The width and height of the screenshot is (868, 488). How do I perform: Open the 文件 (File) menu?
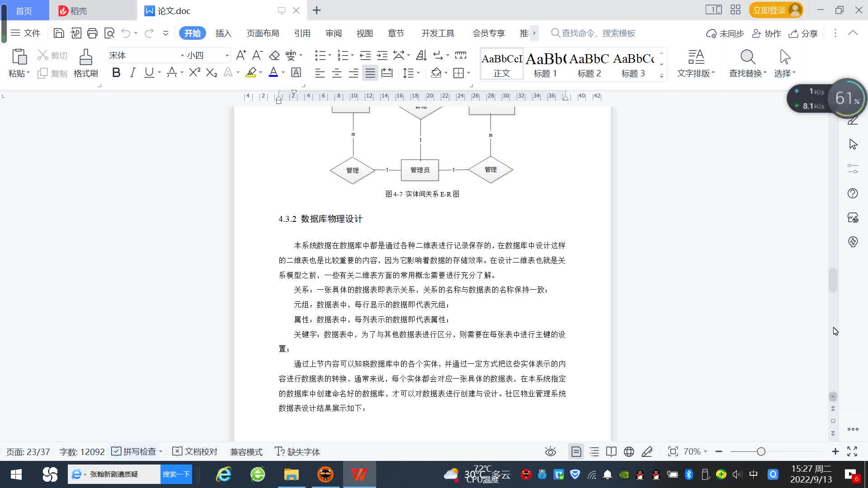(x=26, y=33)
